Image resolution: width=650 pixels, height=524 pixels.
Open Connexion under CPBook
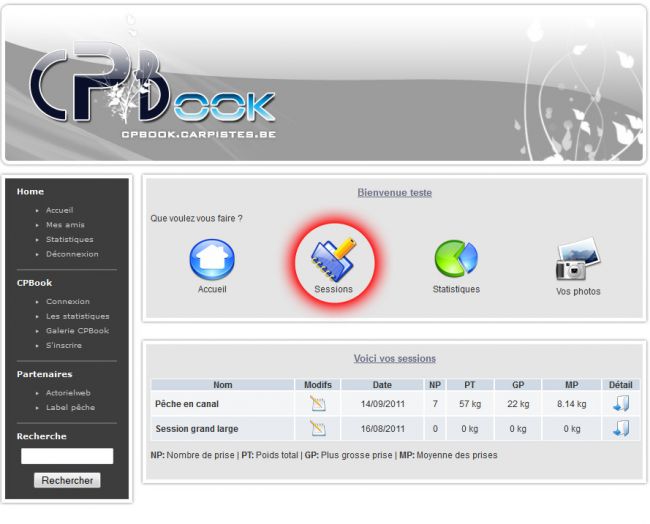point(68,301)
